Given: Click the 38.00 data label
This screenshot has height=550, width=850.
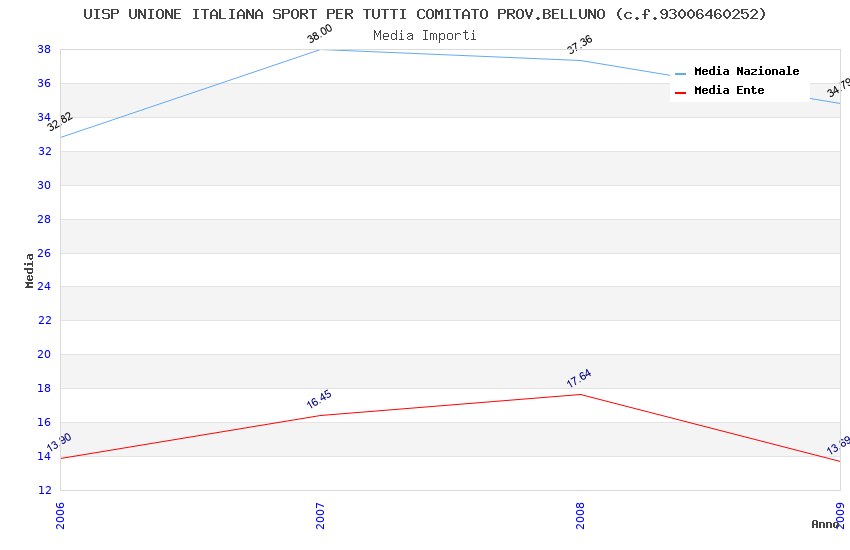Looking at the screenshot, I should (x=319, y=34).
